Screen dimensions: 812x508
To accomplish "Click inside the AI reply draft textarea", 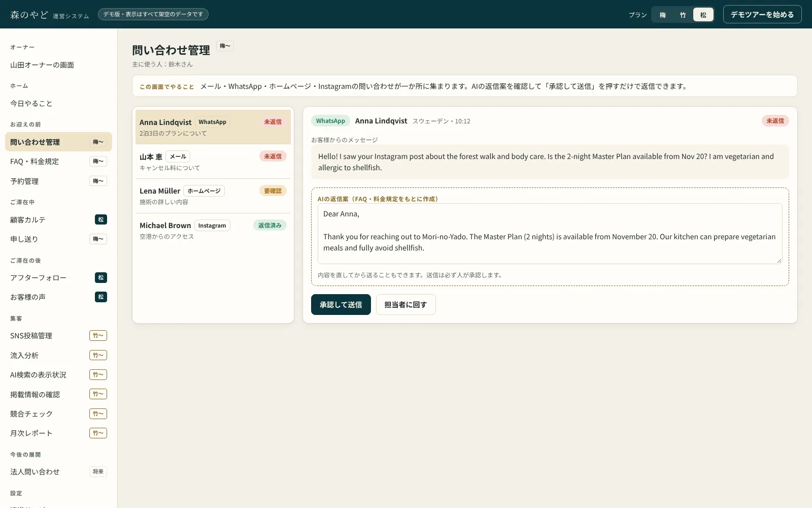I will 550,234.
